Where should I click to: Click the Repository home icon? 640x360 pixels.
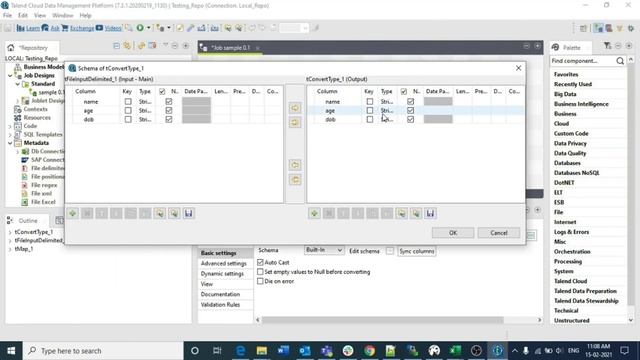click(11, 48)
